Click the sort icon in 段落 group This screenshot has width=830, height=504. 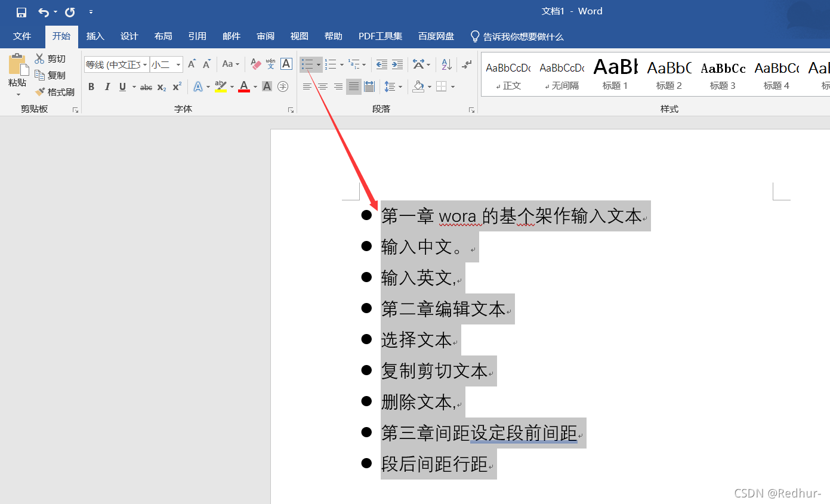446,64
